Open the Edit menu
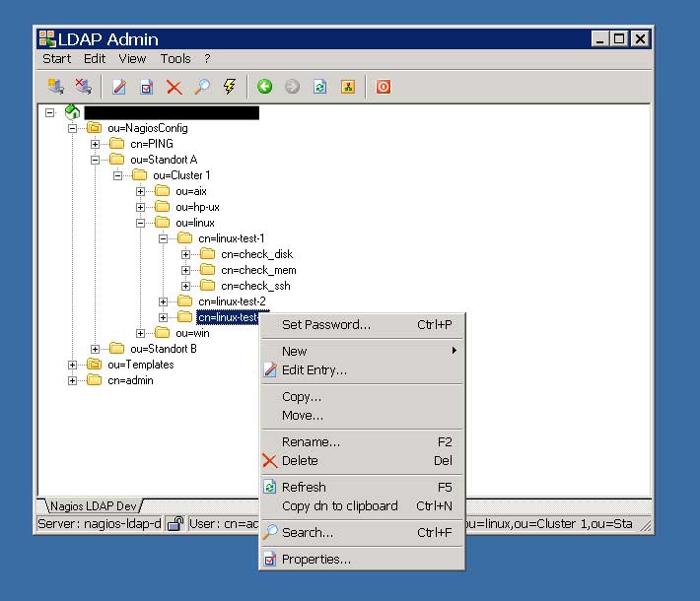 click(x=95, y=58)
